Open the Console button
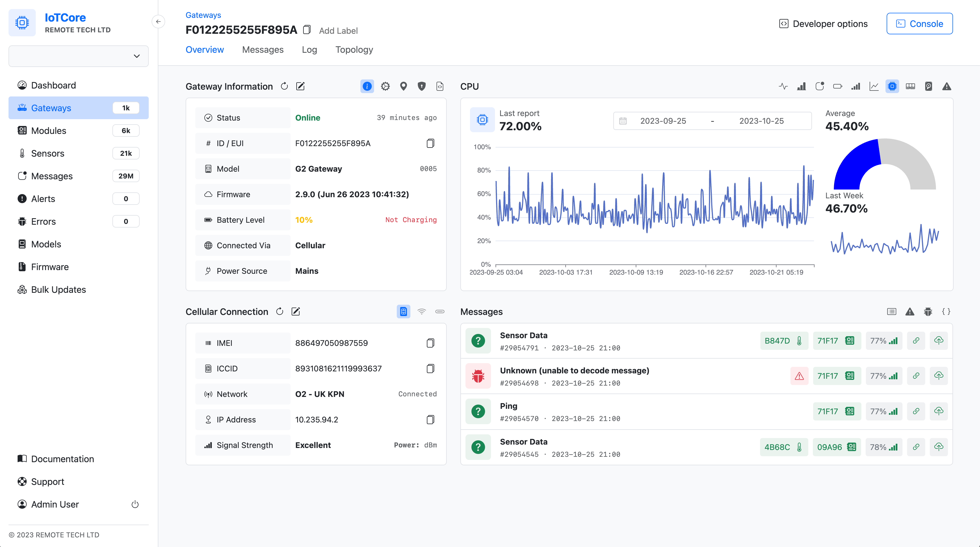This screenshot has height=547, width=980. [x=920, y=24]
